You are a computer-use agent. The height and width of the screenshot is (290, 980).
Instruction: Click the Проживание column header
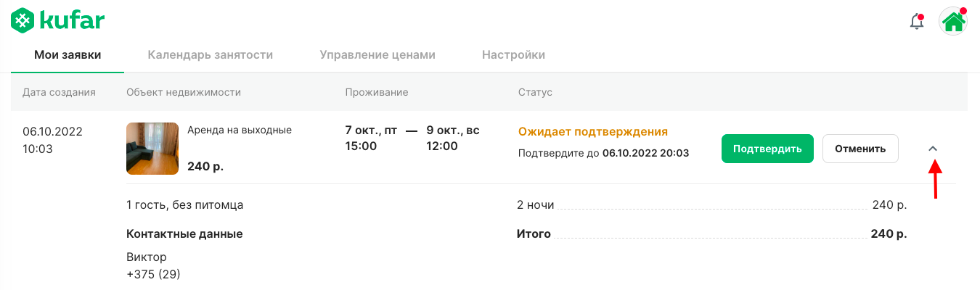pyautogui.click(x=377, y=92)
